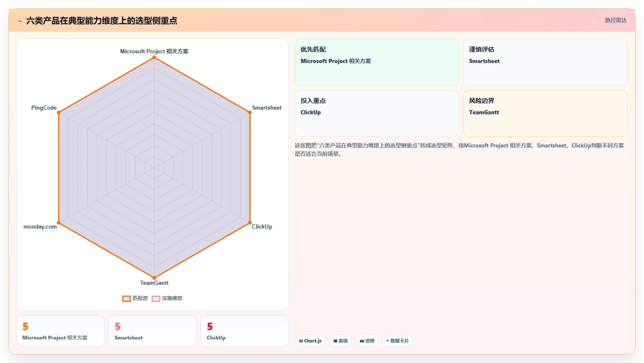Click the title 六类产品在典型能力维度上的选型侧重点

[102, 21]
